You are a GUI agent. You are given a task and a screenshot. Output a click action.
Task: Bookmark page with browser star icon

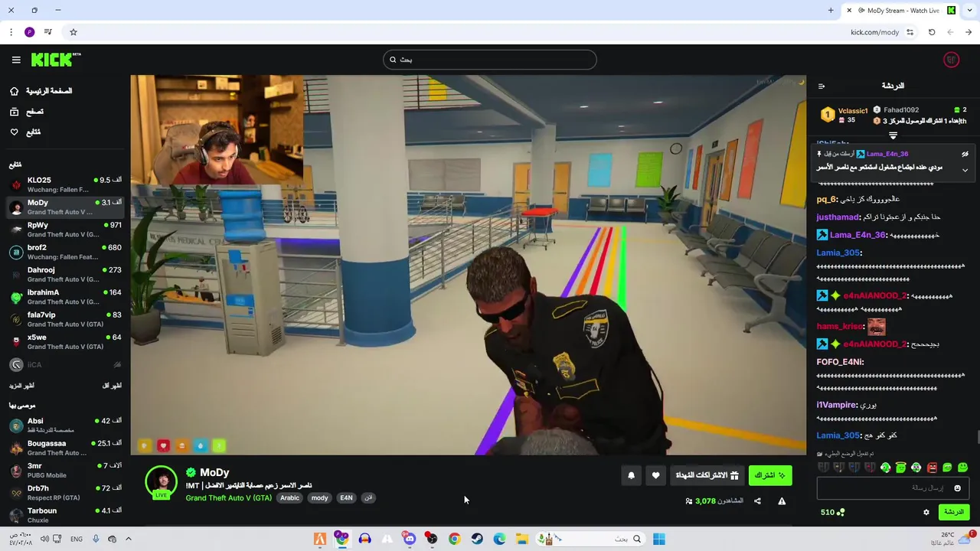(x=73, y=32)
